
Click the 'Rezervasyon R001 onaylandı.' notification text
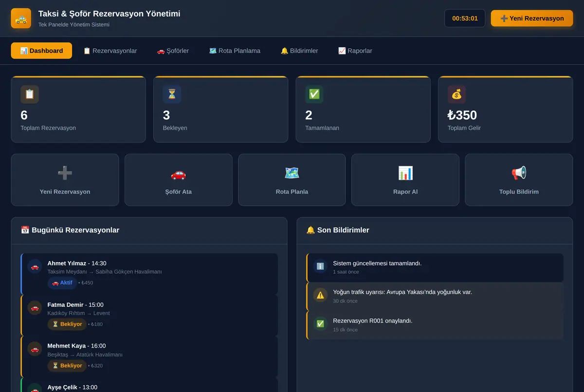pos(373,321)
